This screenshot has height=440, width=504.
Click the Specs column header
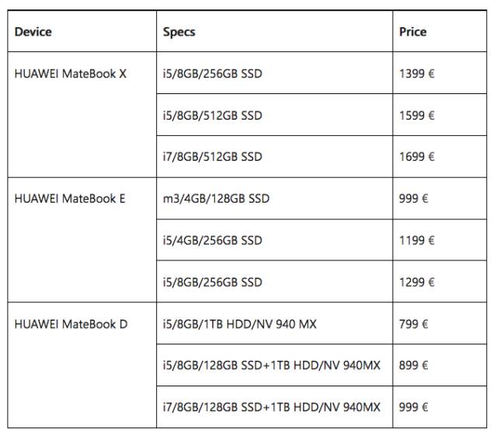[x=179, y=32]
